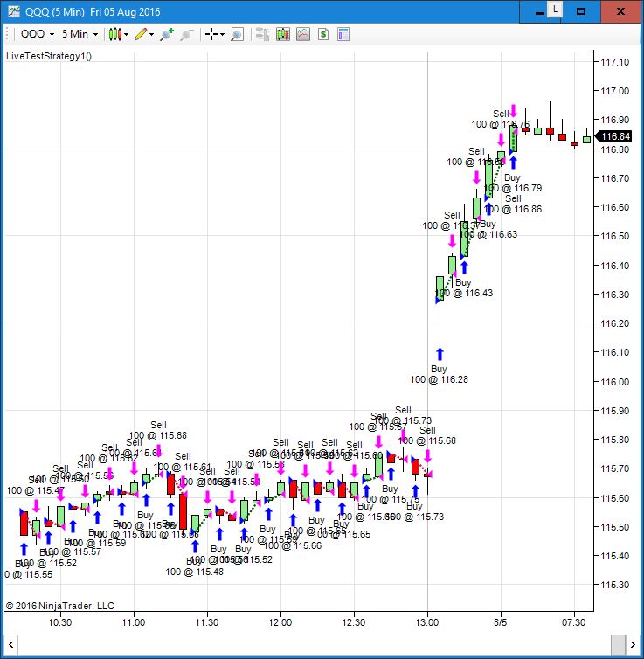Click the 116.00 price axis label

pyautogui.click(x=615, y=382)
